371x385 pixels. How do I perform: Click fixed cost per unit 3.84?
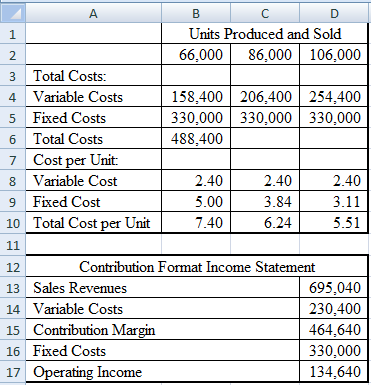point(265,202)
